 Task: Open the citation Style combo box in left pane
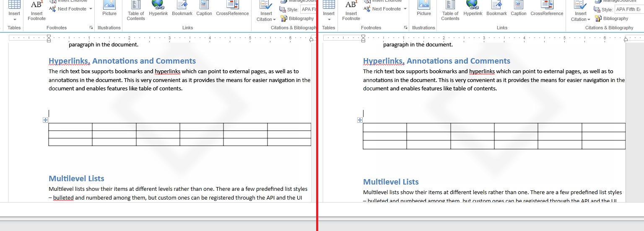(308, 9)
